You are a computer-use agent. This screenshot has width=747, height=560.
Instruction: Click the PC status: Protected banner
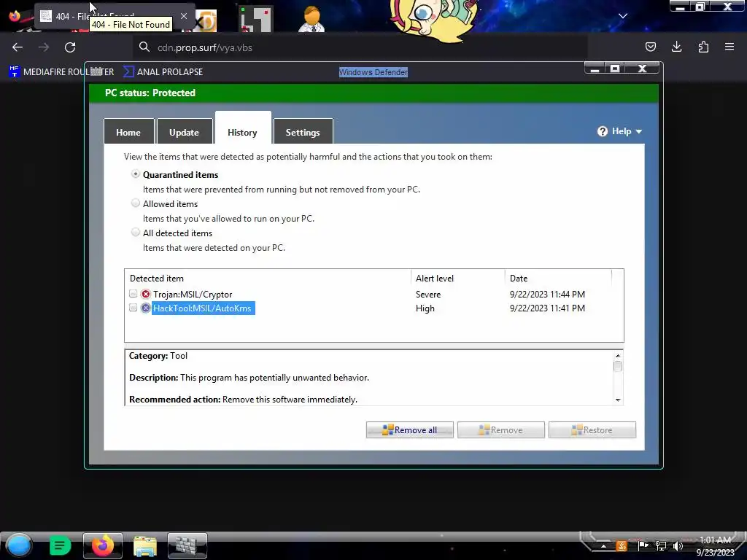[x=373, y=93]
